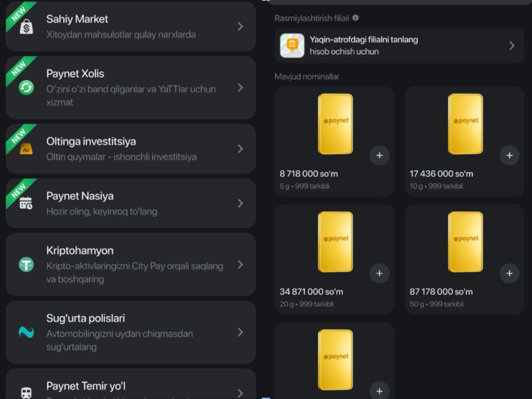Tap the Sahiy Market shopping bag icon
532x399 pixels.
26,26
